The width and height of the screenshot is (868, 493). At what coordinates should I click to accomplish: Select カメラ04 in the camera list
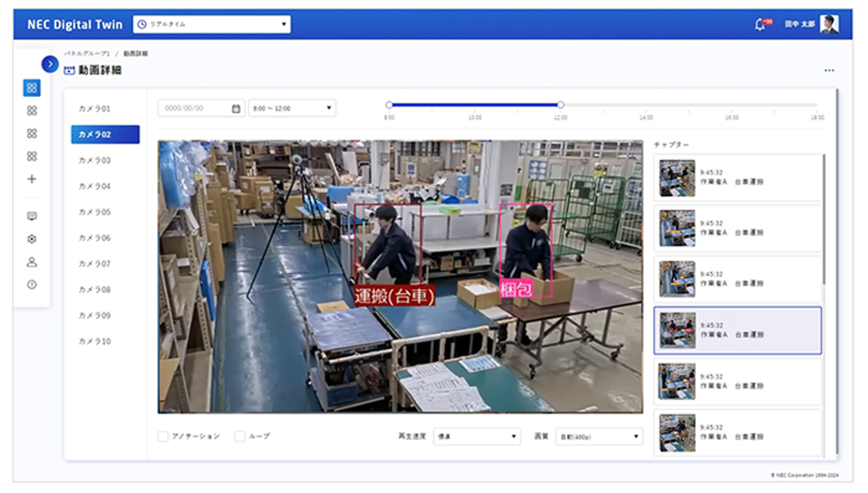[95, 186]
